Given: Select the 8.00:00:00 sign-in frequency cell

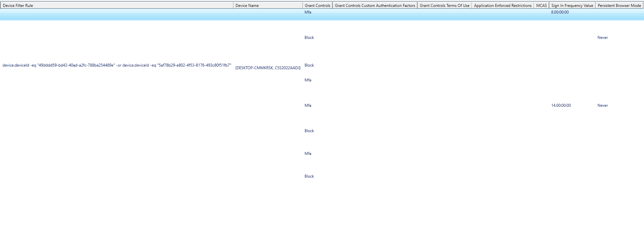Looking at the screenshot, I should [560, 12].
